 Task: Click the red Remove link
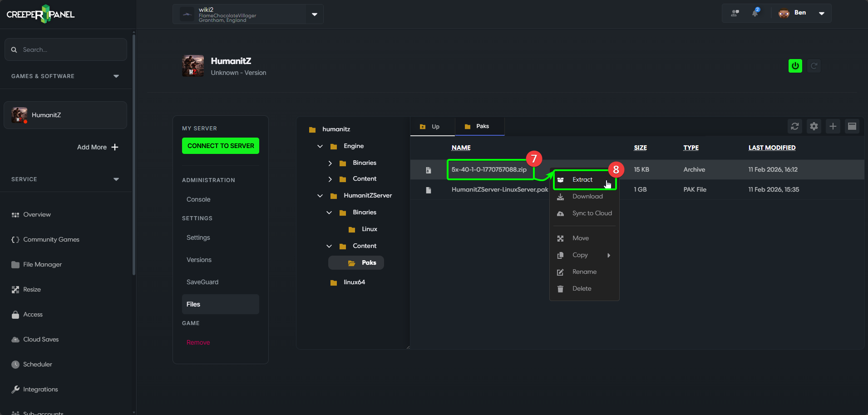click(x=198, y=342)
